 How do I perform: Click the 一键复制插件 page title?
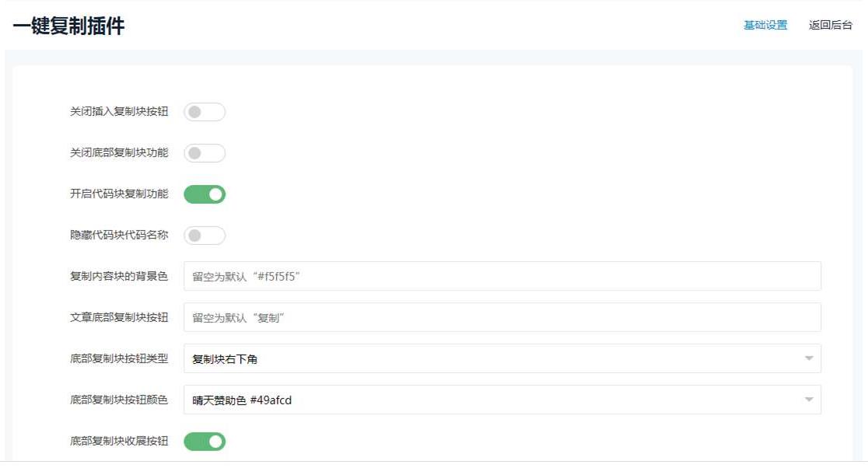point(68,26)
